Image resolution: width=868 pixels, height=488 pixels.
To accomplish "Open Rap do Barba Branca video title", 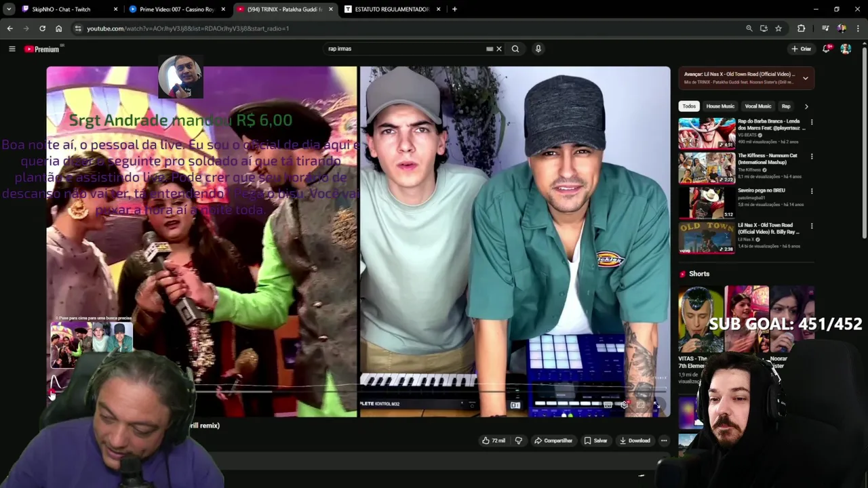I will 771,124.
